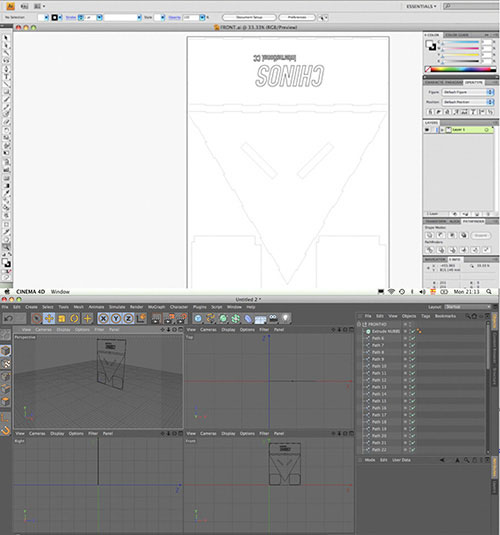Viewport: 500px width, 535px height.
Task: Open the Plugins menu in Cinema 4D
Action: pos(200,307)
